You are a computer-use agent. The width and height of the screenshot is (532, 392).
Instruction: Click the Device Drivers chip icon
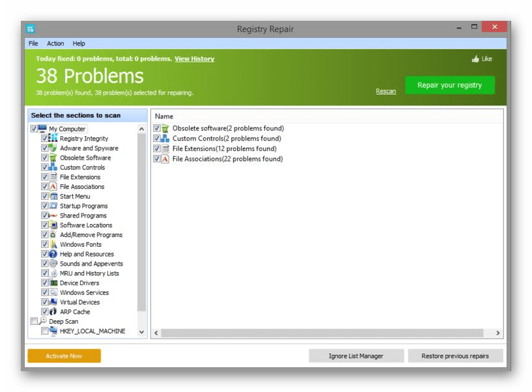53,283
